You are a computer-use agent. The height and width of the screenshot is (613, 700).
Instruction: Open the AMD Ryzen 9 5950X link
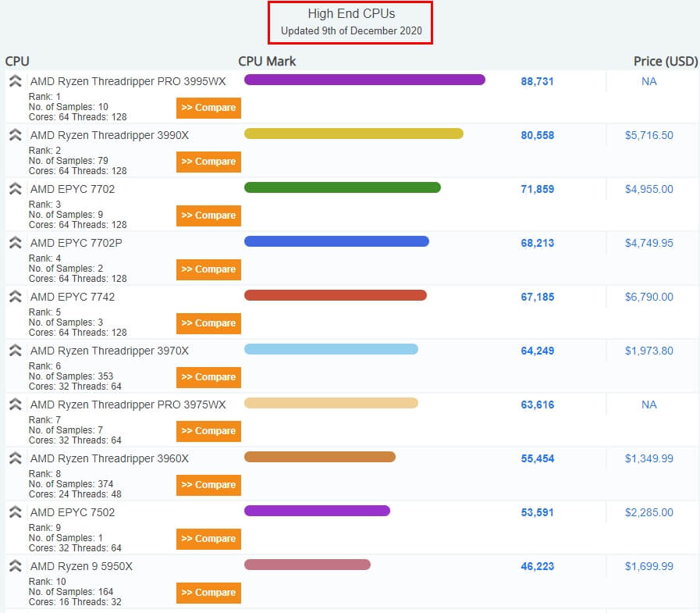click(x=81, y=566)
